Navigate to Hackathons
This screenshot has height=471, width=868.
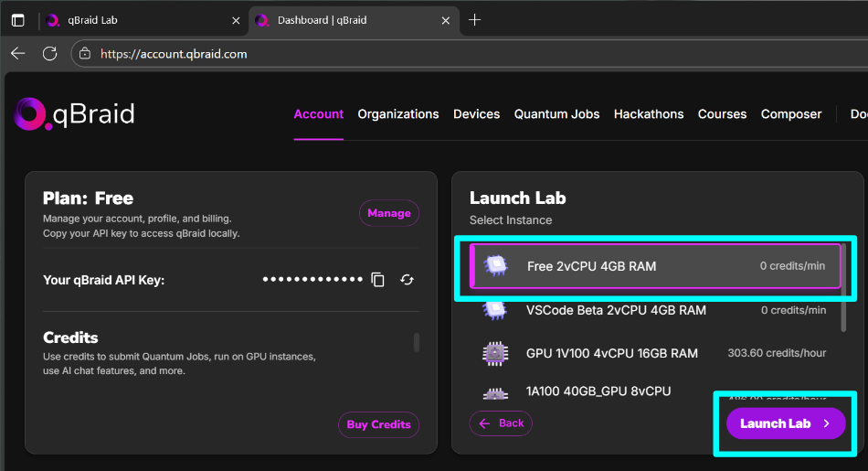(648, 114)
